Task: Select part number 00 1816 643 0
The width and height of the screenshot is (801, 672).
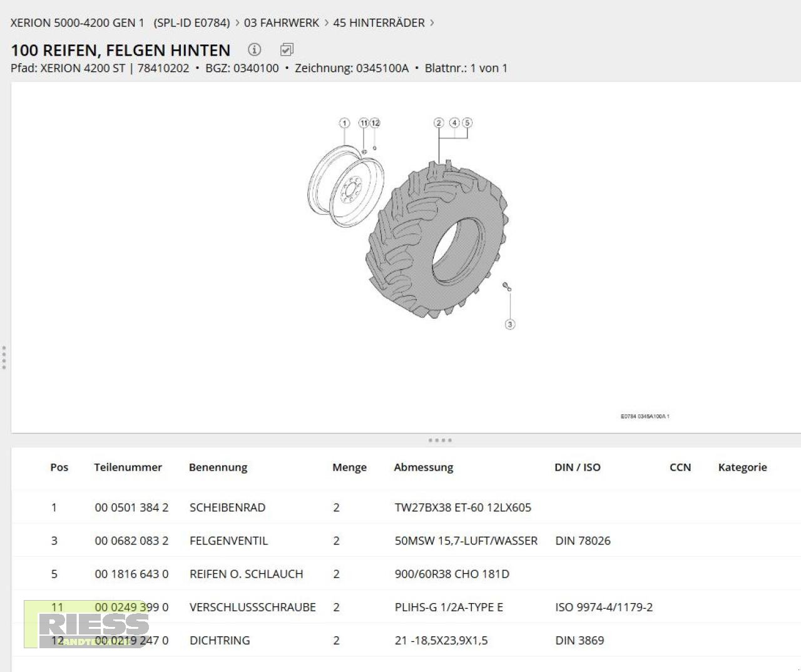Action: pyautogui.click(x=131, y=574)
